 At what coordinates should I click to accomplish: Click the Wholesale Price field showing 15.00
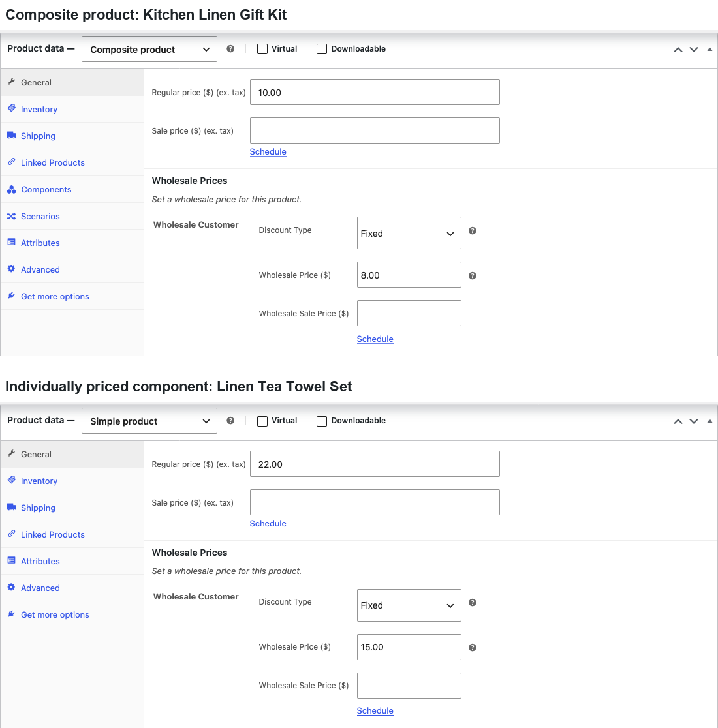[409, 647]
